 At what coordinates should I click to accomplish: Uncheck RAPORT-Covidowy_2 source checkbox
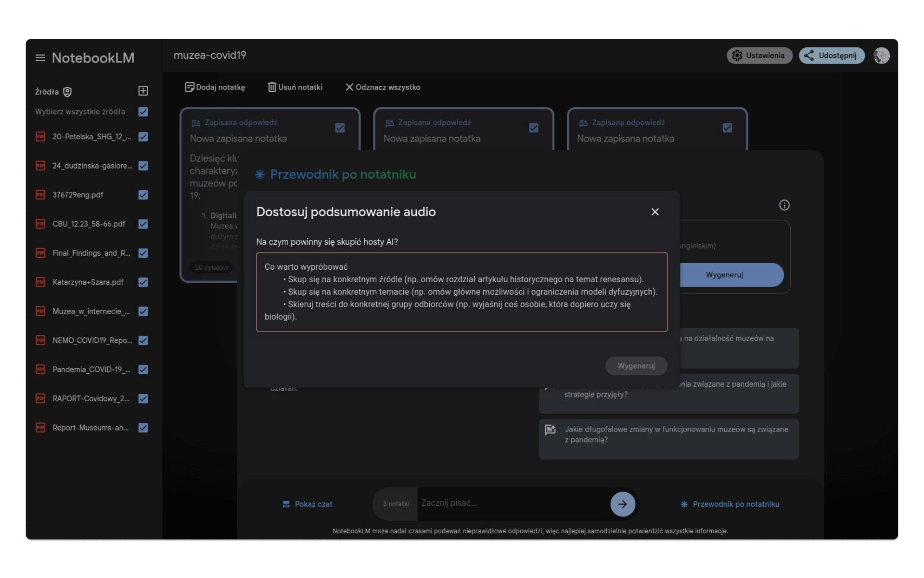143,399
